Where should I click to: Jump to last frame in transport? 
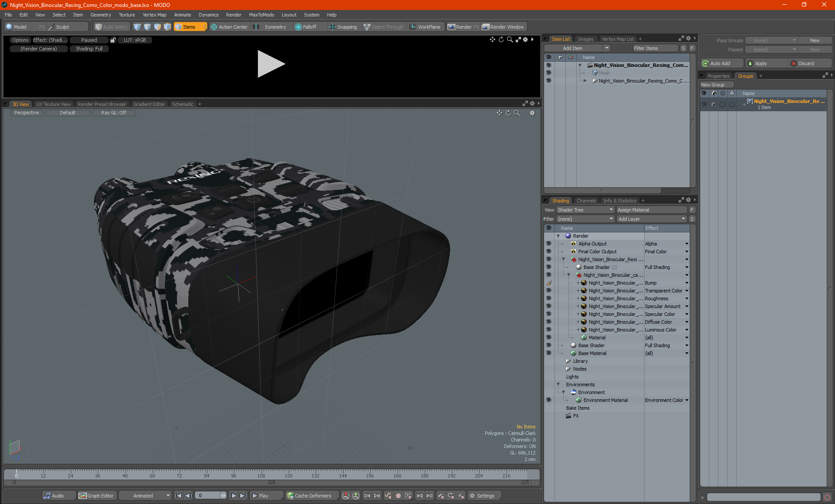[244, 496]
